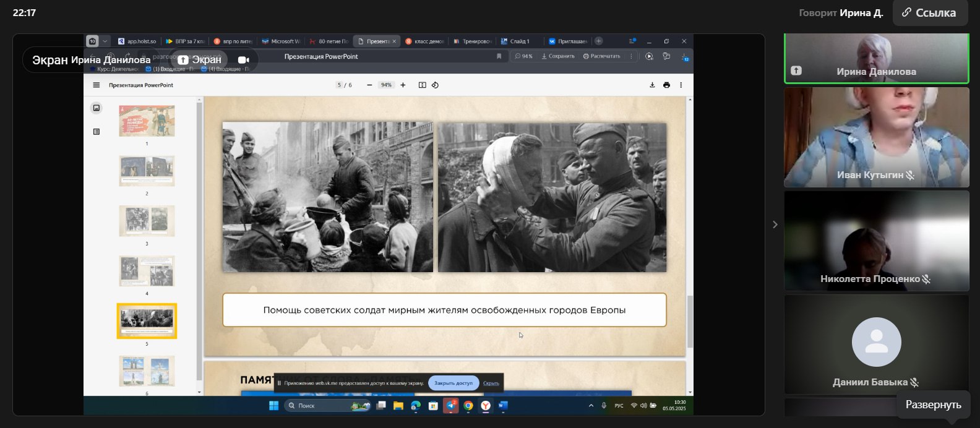The height and width of the screenshot is (428, 980).
Task: Switch to the ВПР за 7 кла tab
Action: point(185,41)
